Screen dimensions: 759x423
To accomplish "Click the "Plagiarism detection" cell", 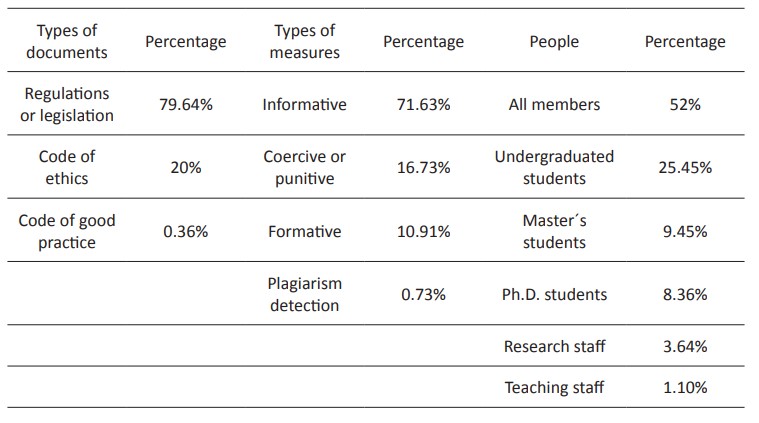I will (304, 294).
